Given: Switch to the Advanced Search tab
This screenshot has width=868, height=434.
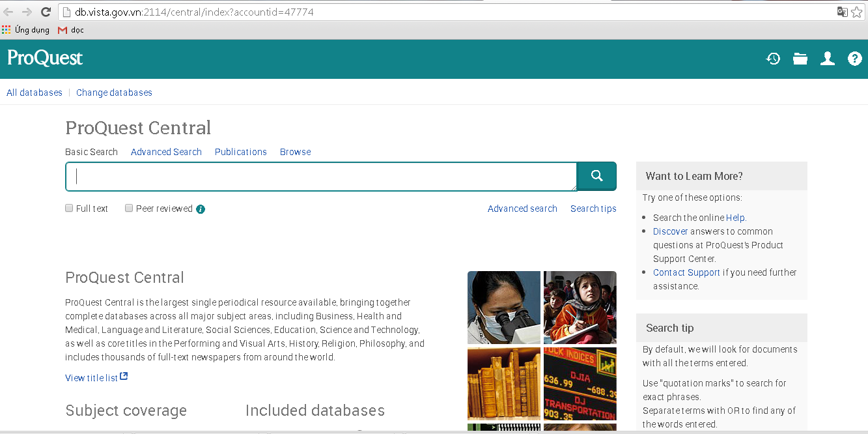Looking at the screenshot, I should (166, 152).
